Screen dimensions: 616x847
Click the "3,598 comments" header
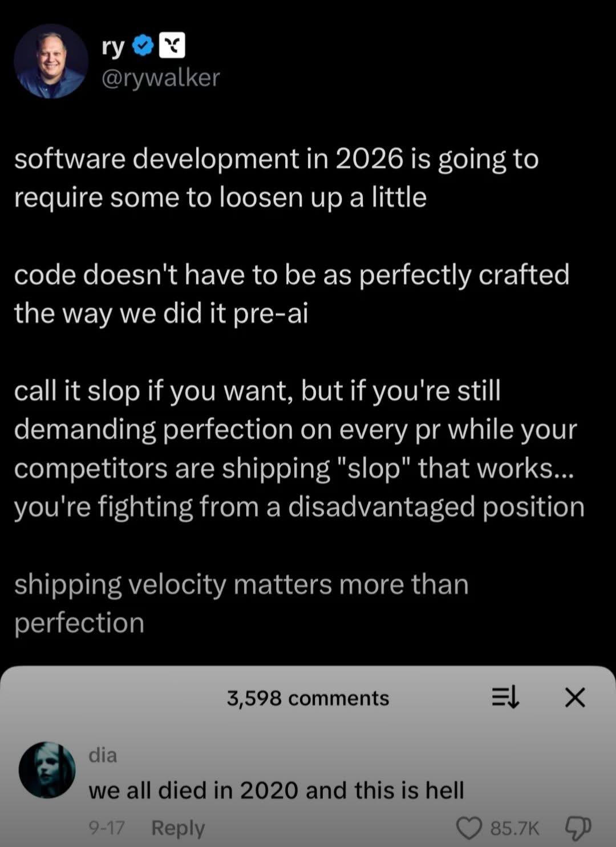[308, 698]
